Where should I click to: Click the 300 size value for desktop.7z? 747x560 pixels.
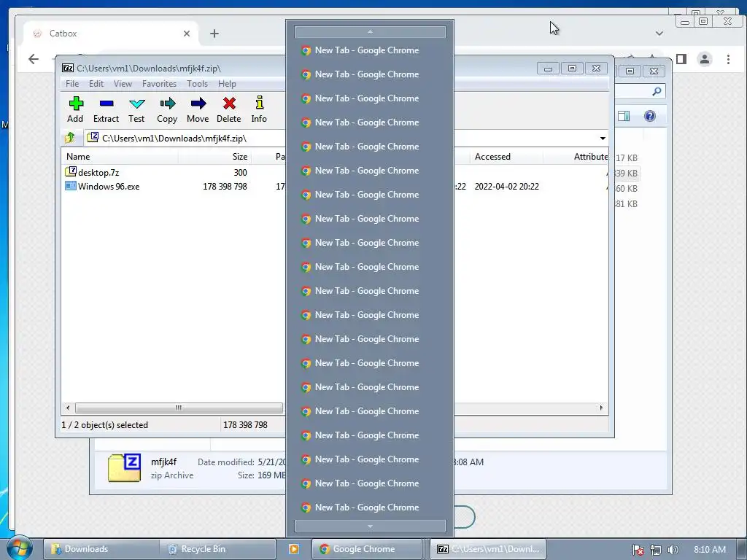(240, 172)
